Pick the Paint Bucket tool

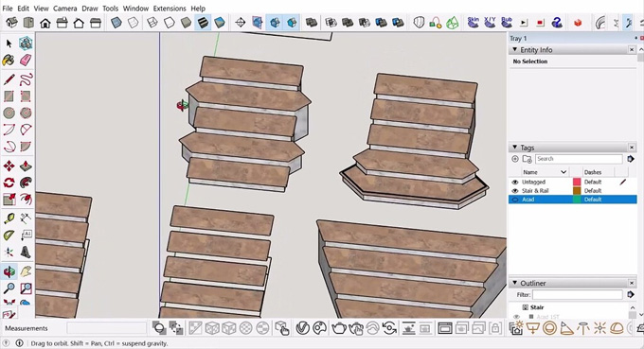[x=9, y=61]
